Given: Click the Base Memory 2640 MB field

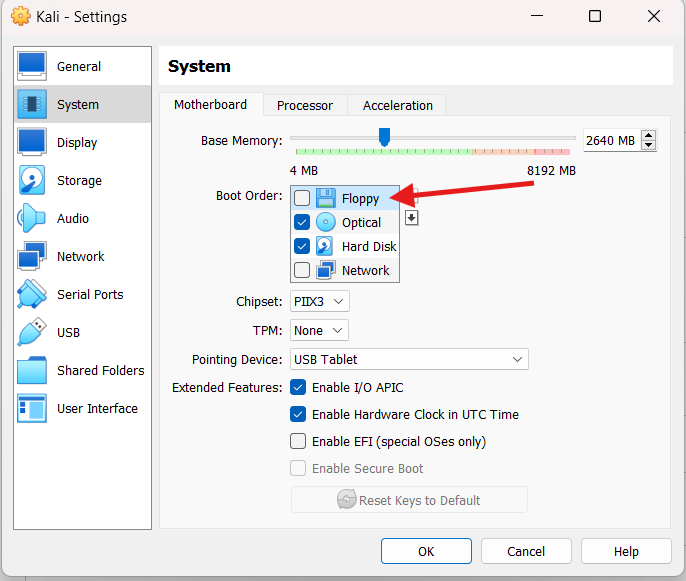Looking at the screenshot, I should tap(612, 140).
